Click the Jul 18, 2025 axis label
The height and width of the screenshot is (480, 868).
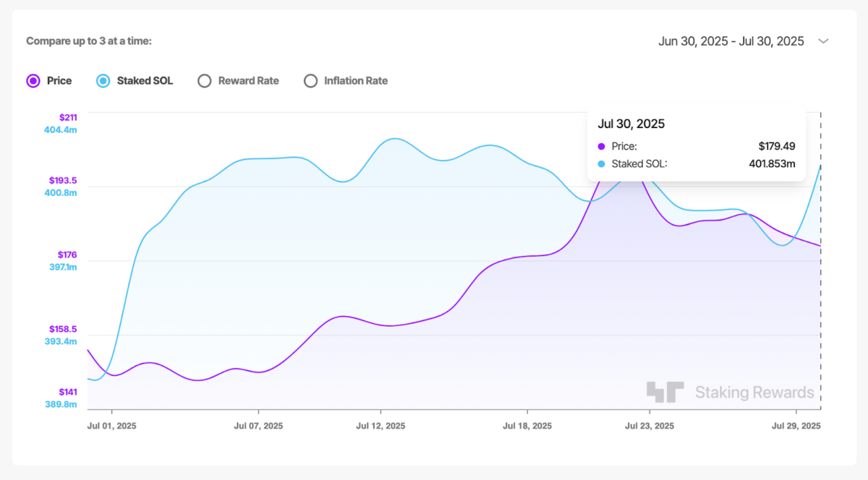pyautogui.click(x=527, y=426)
